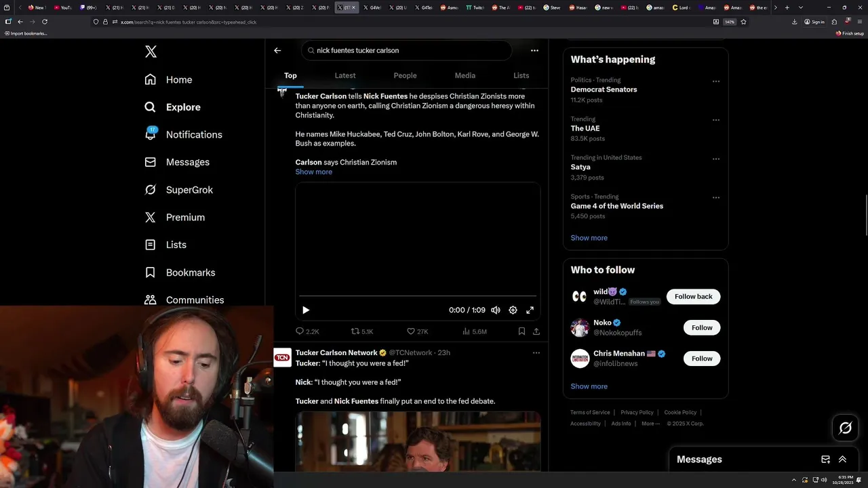Open Explore from the sidebar
868x488 pixels.
(x=173, y=107)
